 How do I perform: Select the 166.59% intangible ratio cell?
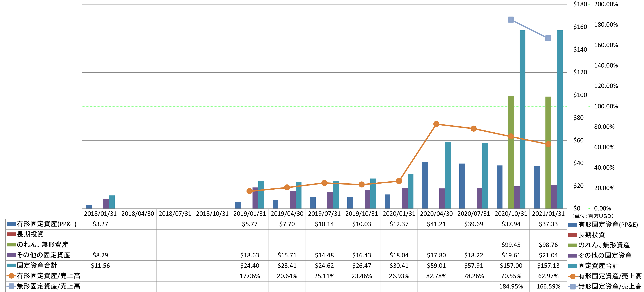pos(548,286)
